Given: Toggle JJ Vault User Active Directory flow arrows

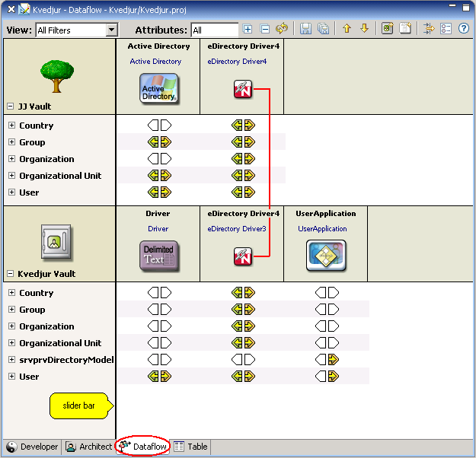Looking at the screenshot, I should click(159, 192).
